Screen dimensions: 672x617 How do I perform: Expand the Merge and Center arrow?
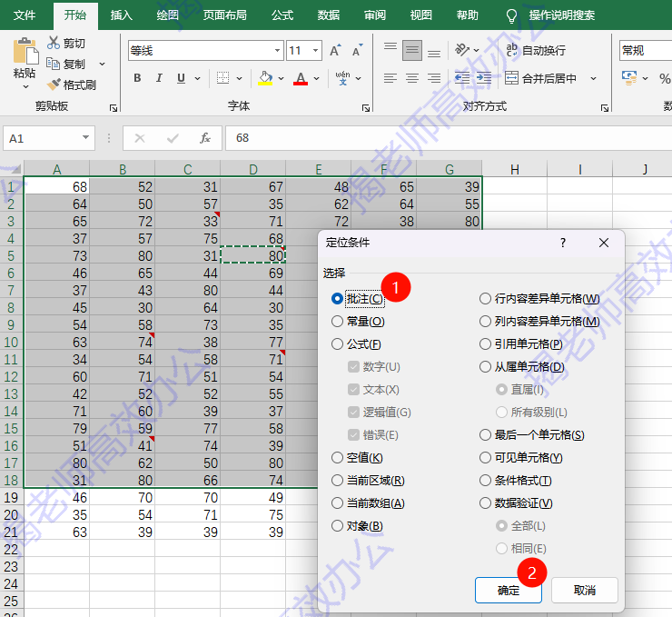coord(593,78)
